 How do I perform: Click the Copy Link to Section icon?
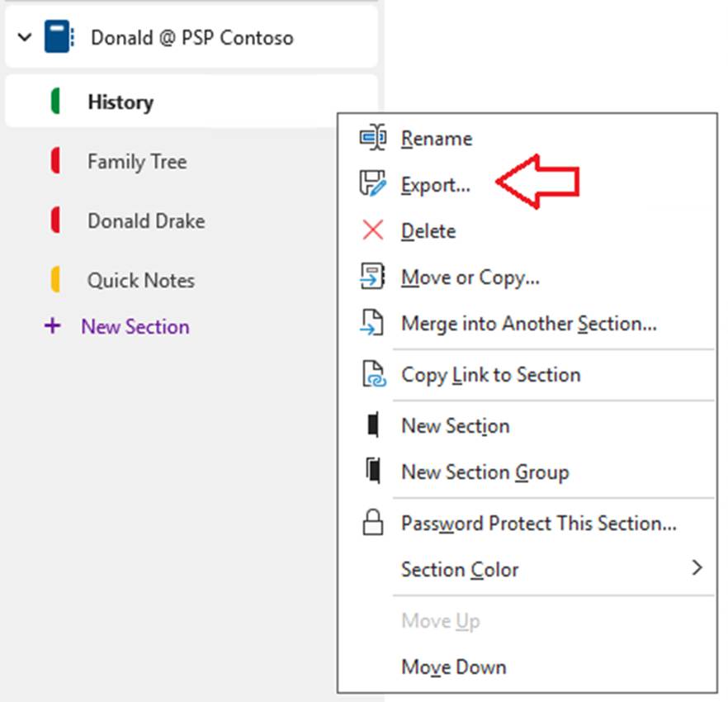point(373,374)
